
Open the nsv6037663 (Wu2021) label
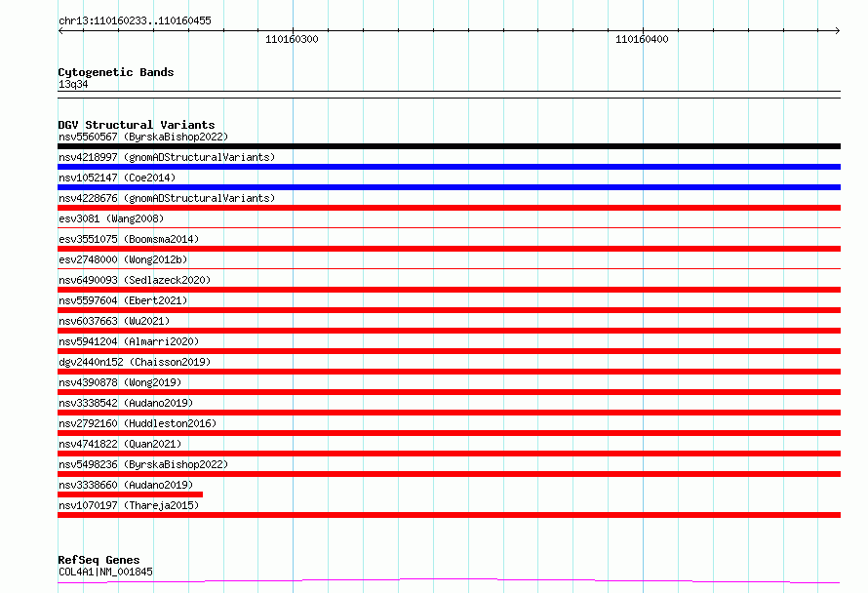[x=114, y=321]
